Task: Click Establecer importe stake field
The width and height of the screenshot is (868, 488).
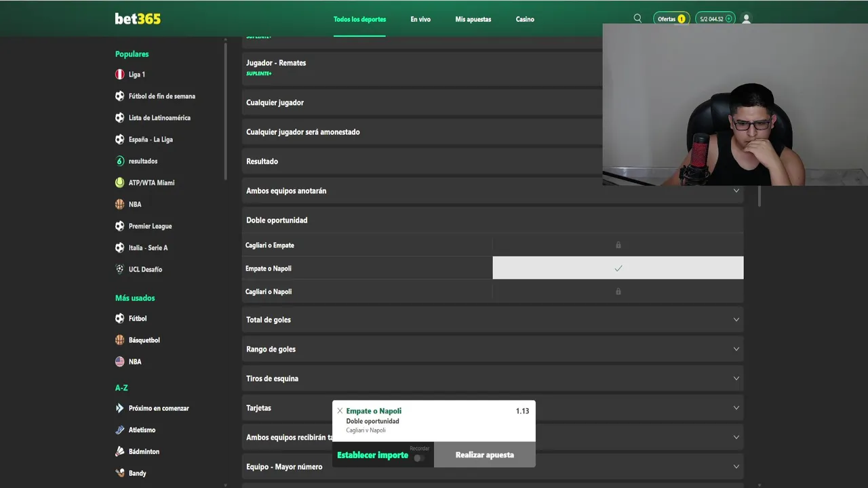Action: point(372,455)
